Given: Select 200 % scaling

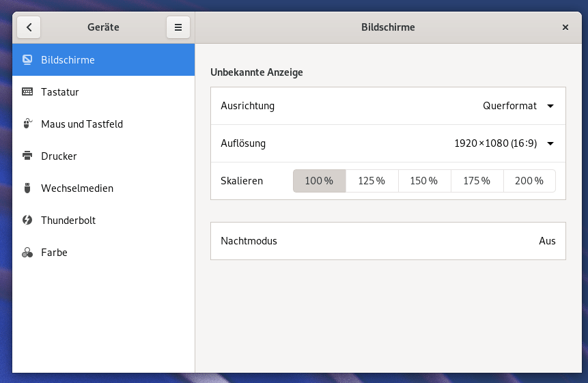Looking at the screenshot, I should tap(529, 181).
